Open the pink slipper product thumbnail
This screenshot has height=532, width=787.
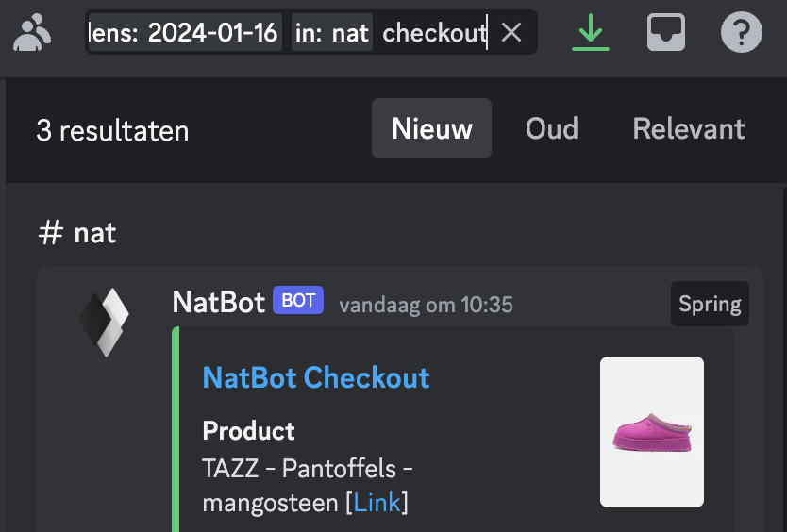coord(651,432)
